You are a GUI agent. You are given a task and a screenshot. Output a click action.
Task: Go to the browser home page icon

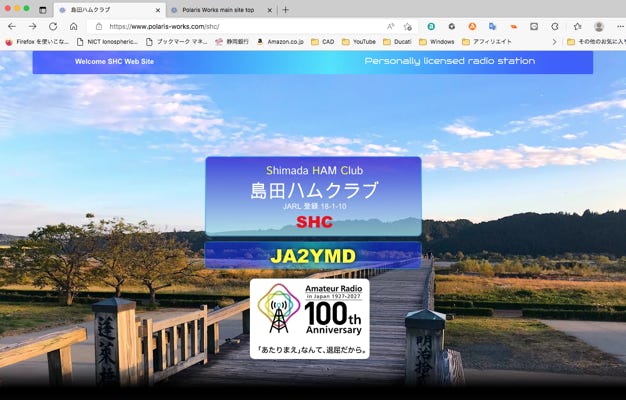74,26
